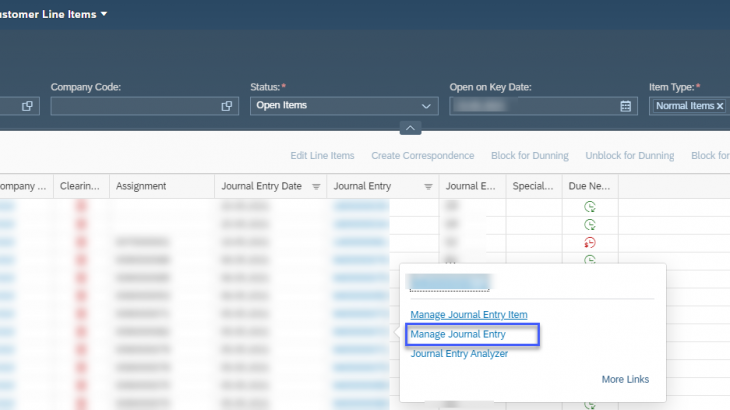This screenshot has width=730, height=410.
Task: Click Edit Line Items toolbar button
Action: click(x=322, y=156)
